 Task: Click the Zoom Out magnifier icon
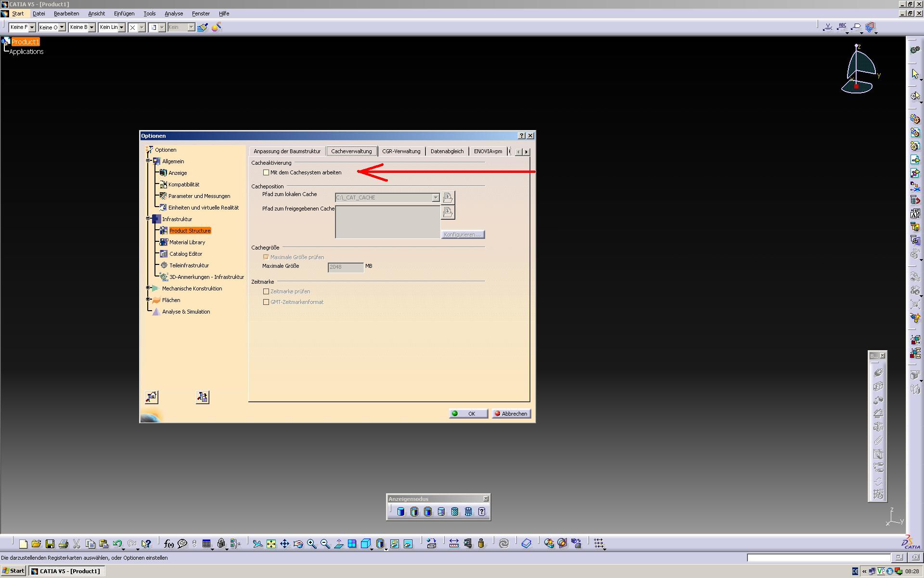tap(325, 544)
